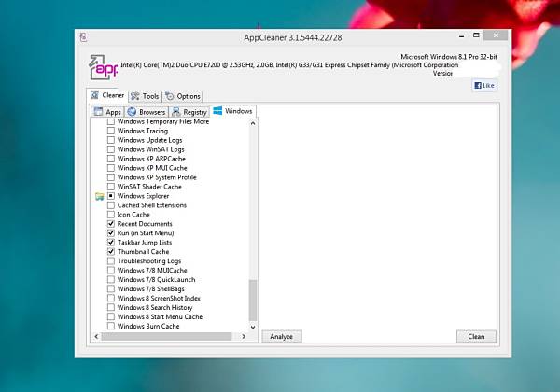Viewport: 560px width, 392px height.
Task: Check Windows XP MUI Cache
Action: [x=111, y=168]
